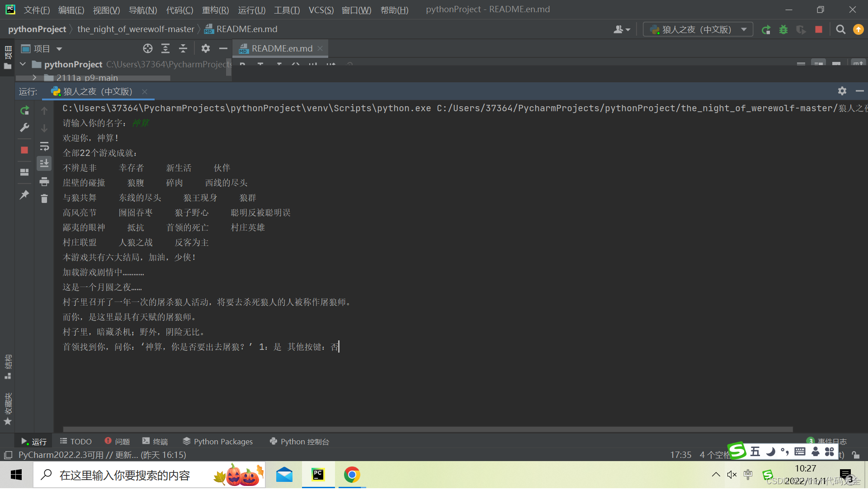868x490 pixels.
Task: Collapse all project tree items
Action: (183, 48)
